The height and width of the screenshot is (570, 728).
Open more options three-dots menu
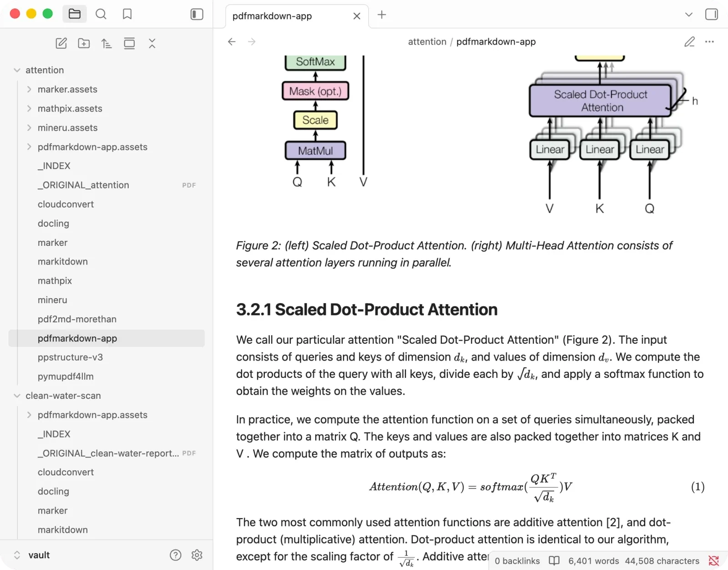tap(709, 41)
